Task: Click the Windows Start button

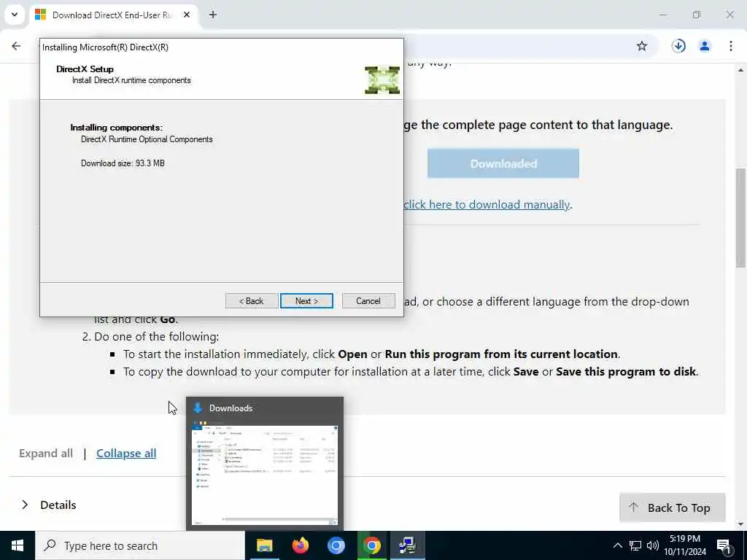Action: pyautogui.click(x=18, y=545)
